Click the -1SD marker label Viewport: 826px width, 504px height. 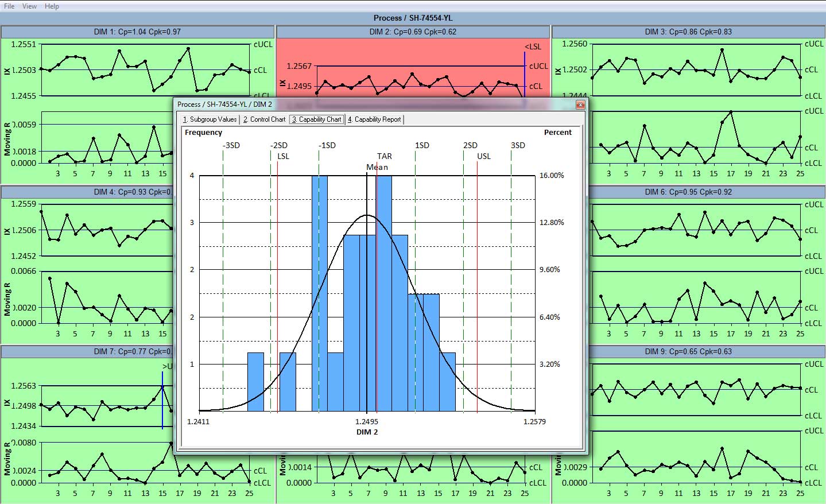(327, 145)
